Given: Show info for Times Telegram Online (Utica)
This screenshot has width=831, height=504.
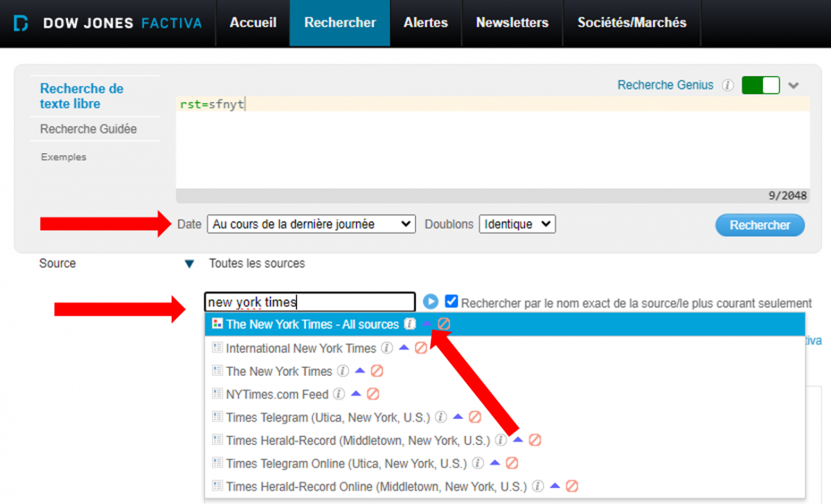Looking at the screenshot, I should pyautogui.click(x=477, y=463).
